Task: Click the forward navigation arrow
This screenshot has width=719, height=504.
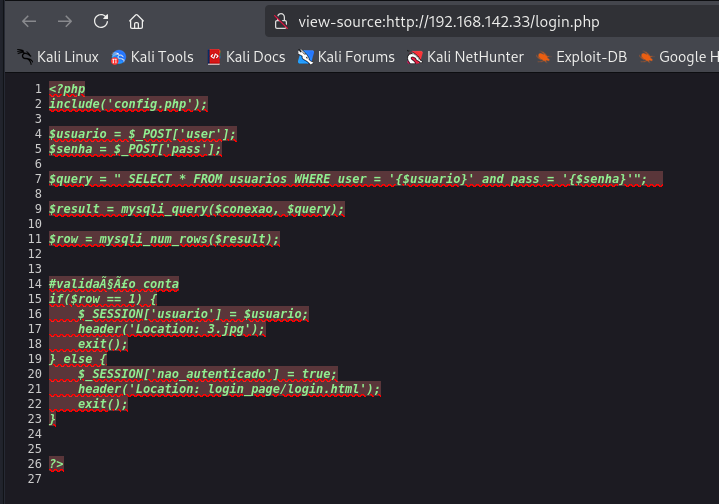Action: point(65,22)
